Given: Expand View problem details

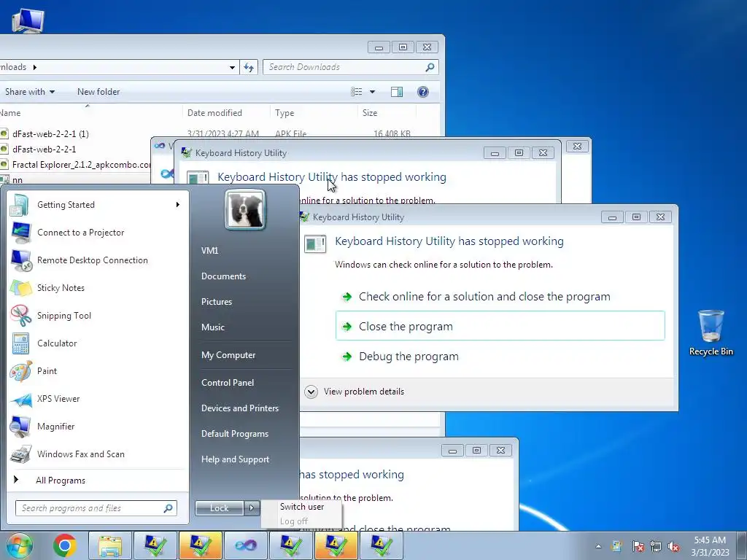Looking at the screenshot, I should pyautogui.click(x=355, y=392).
